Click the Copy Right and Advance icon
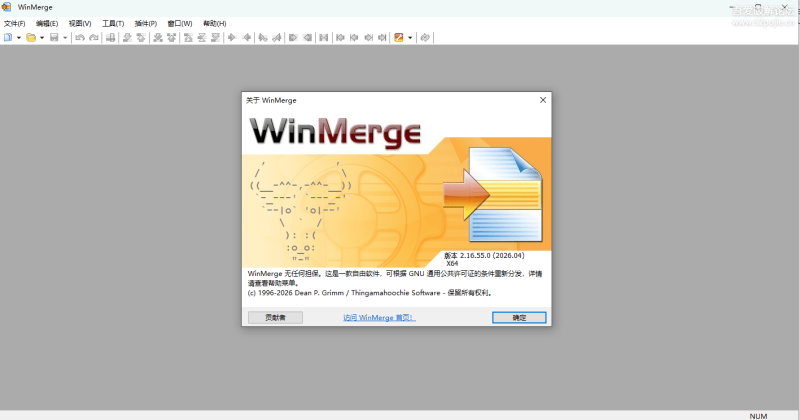The image size is (800, 420). (x=263, y=37)
